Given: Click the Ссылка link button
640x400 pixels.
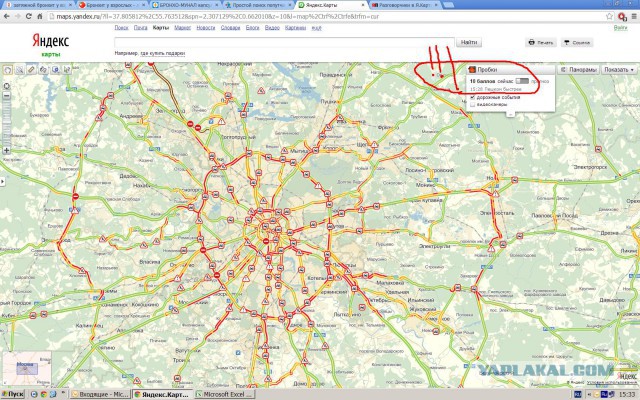Looking at the screenshot, I should click(x=577, y=42).
